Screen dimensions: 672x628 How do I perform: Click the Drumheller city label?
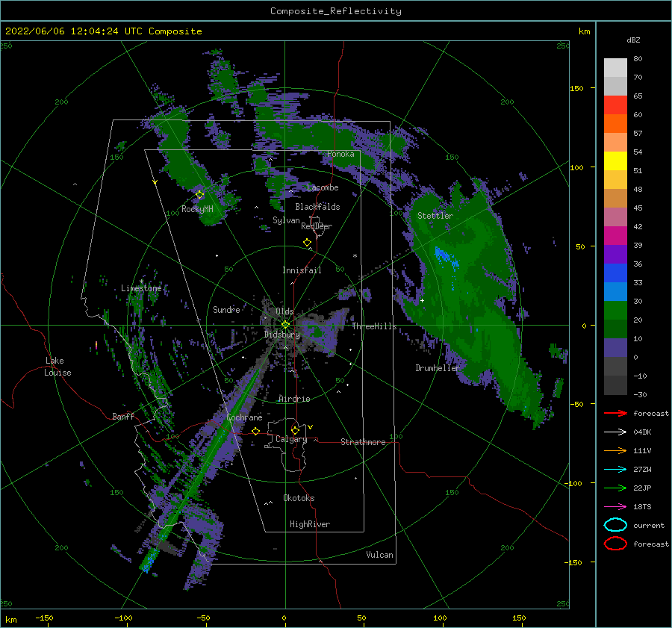coord(438,368)
